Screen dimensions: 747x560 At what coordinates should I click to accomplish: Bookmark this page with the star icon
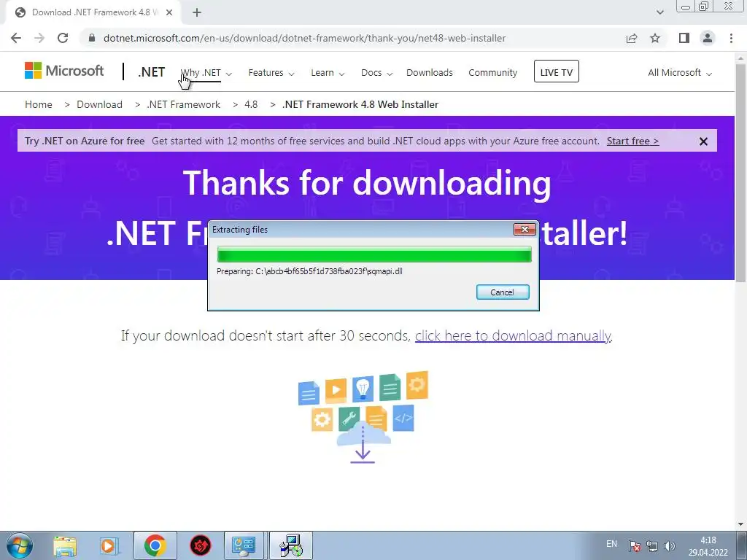(655, 38)
